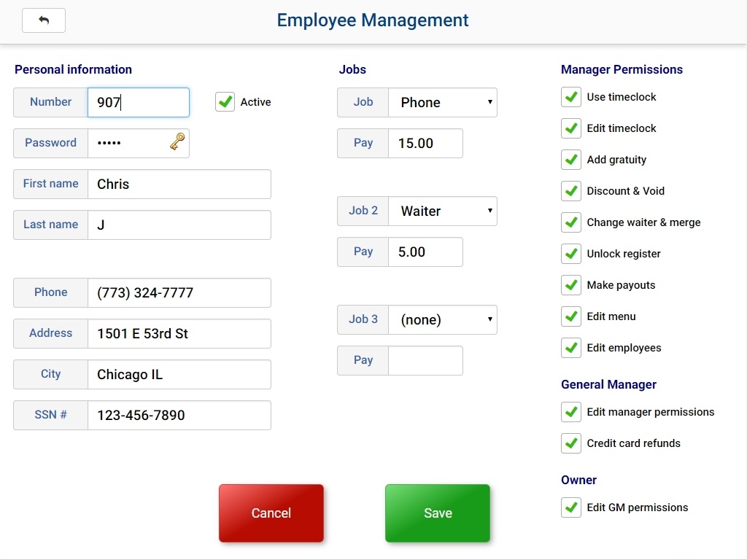The width and height of the screenshot is (747, 560).
Task: Click the red Cancel button
Action: point(271,513)
